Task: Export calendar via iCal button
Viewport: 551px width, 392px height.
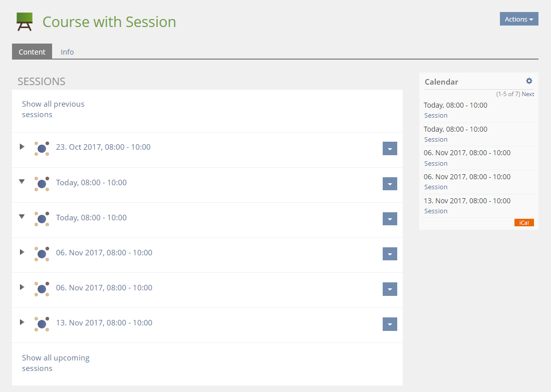Action: click(x=524, y=223)
